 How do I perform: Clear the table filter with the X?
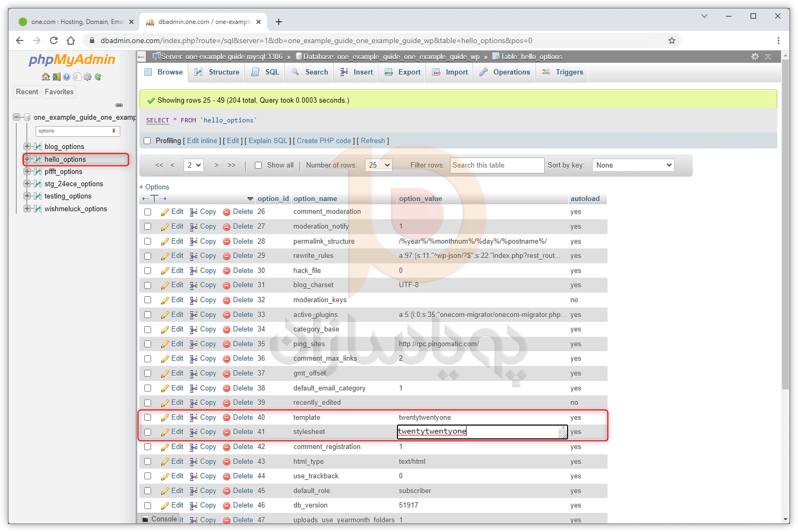tap(113, 131)
